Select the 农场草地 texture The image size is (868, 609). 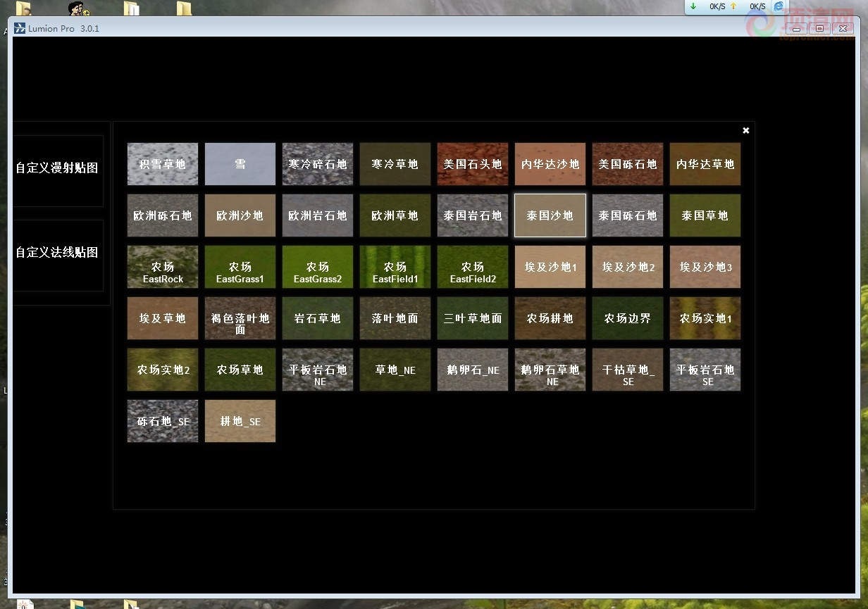pyautogui.click(x=240, y=370)
